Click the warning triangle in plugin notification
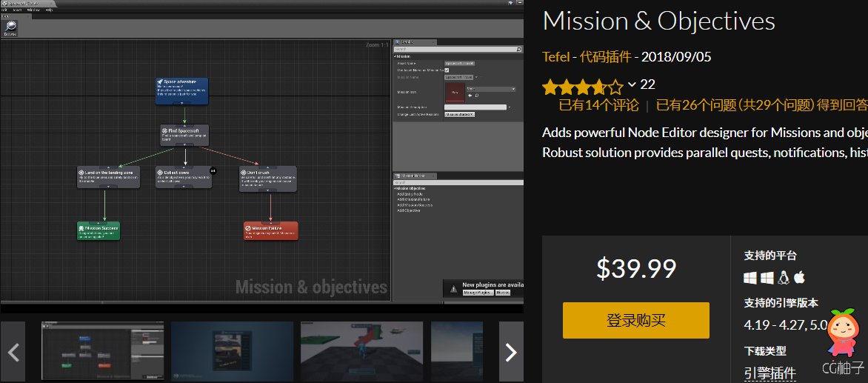Screen dimensions: 868x383 tap(453, 287)
